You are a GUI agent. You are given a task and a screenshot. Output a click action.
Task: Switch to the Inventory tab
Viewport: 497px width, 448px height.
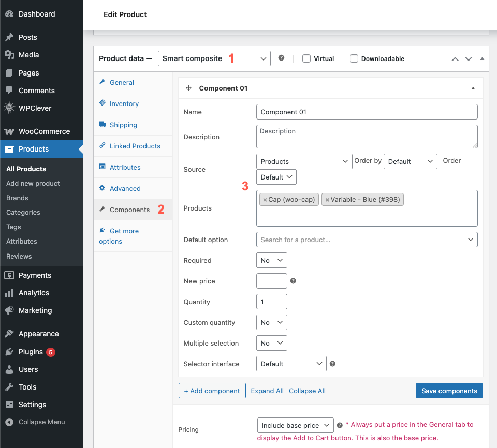124,103
